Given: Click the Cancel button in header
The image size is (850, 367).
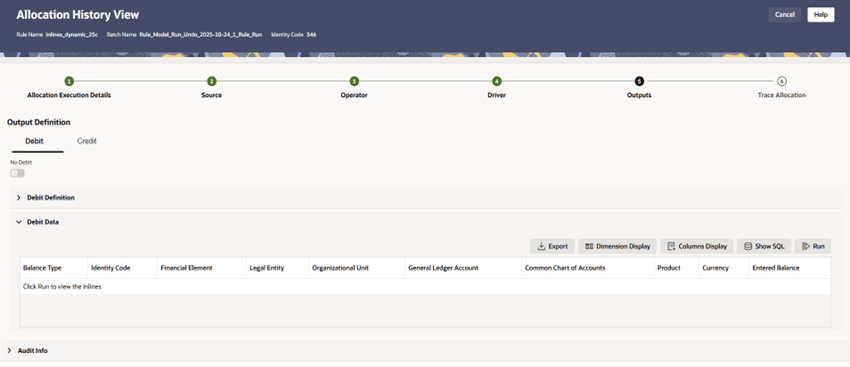Looking at the screenshot, I should click(784, 15).
